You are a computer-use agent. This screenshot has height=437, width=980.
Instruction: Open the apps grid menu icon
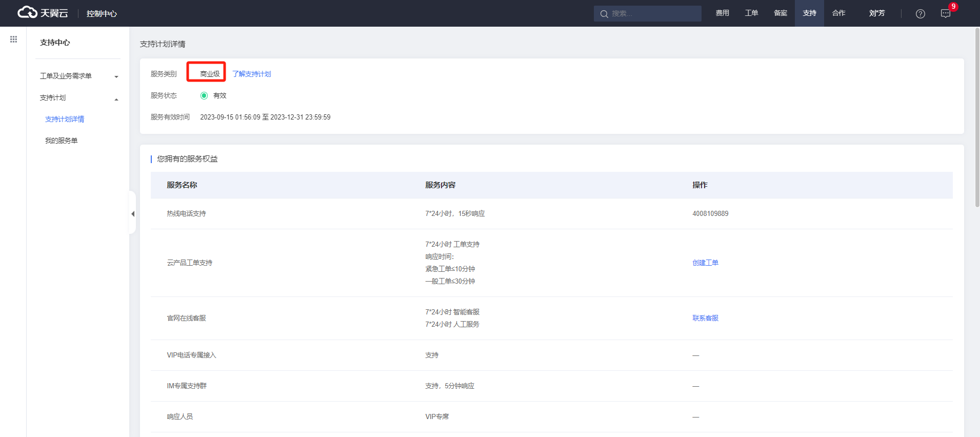pos(13,39)
